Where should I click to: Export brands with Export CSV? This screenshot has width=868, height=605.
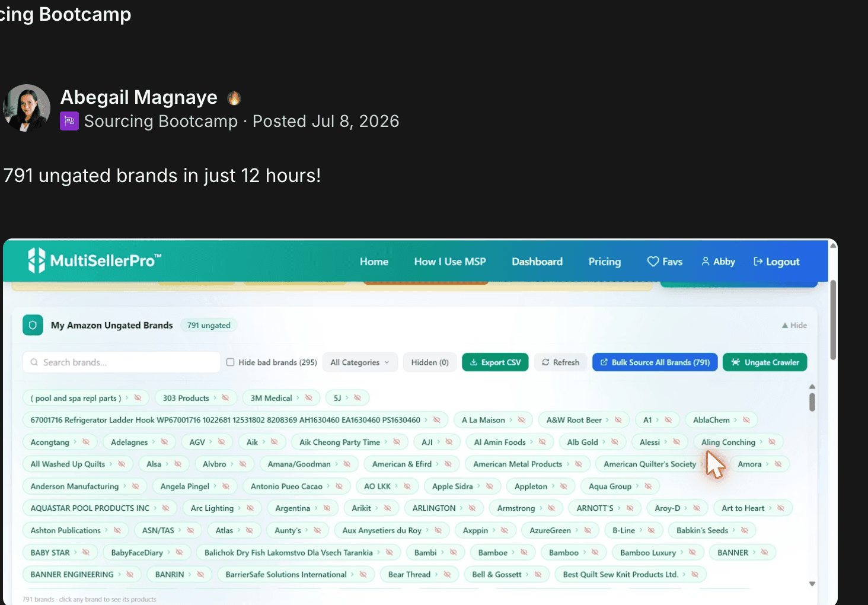tap(495, 362)
